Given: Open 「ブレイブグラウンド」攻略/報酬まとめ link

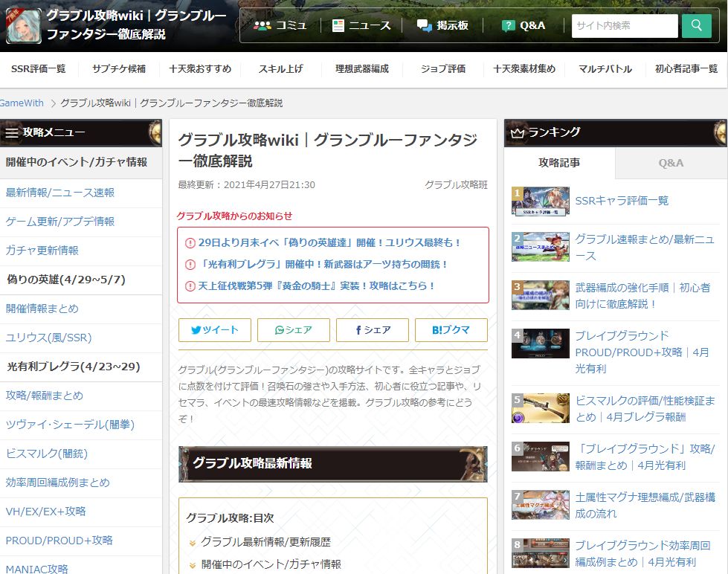Looking at the screenshot, I should 645,457.
